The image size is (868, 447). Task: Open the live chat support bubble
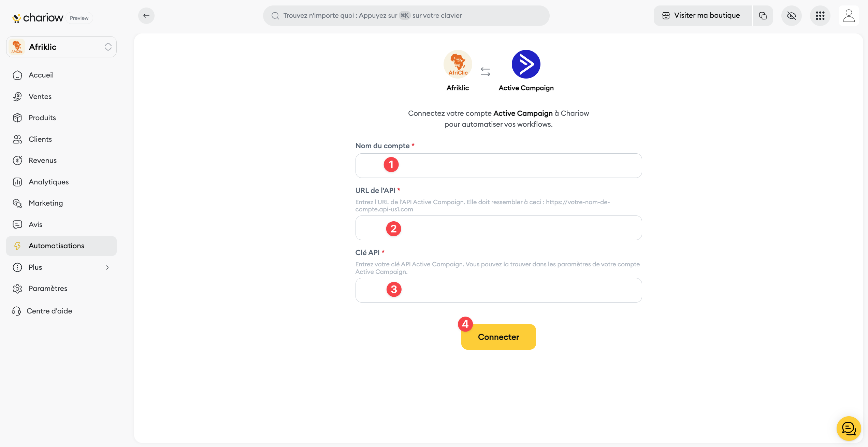click(x=849, y=428)
